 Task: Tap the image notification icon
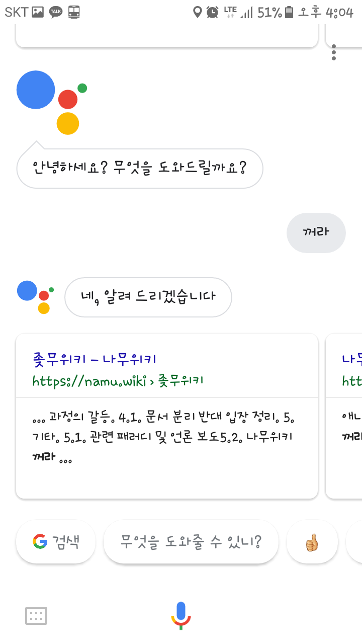click(x=38, y=12)
